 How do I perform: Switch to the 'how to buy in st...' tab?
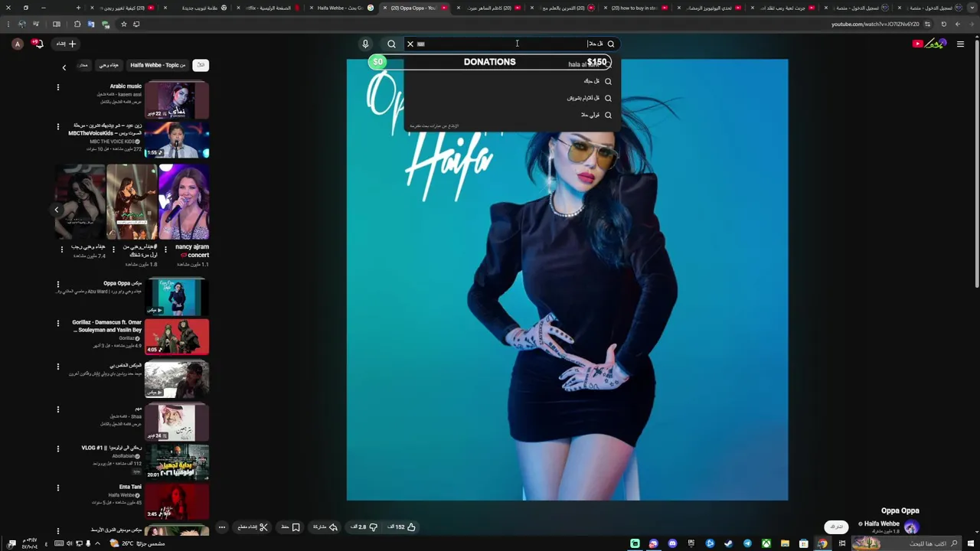click(638, 8)
